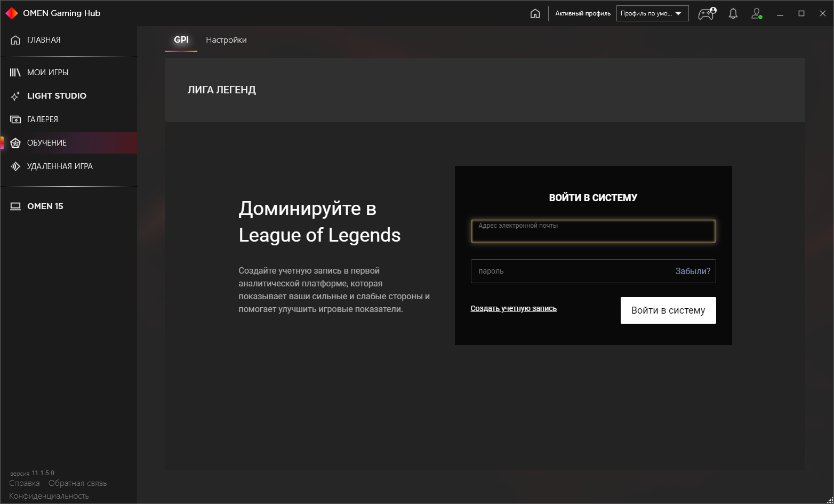834x504 pixels.
Task: Open the Справка link
Action: pos(25,483)
